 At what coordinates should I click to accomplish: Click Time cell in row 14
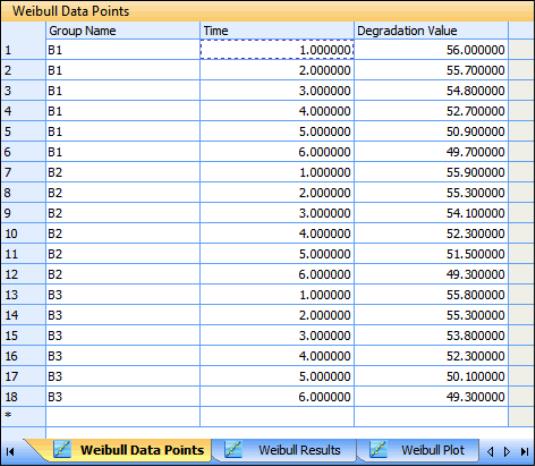[277, 315]
